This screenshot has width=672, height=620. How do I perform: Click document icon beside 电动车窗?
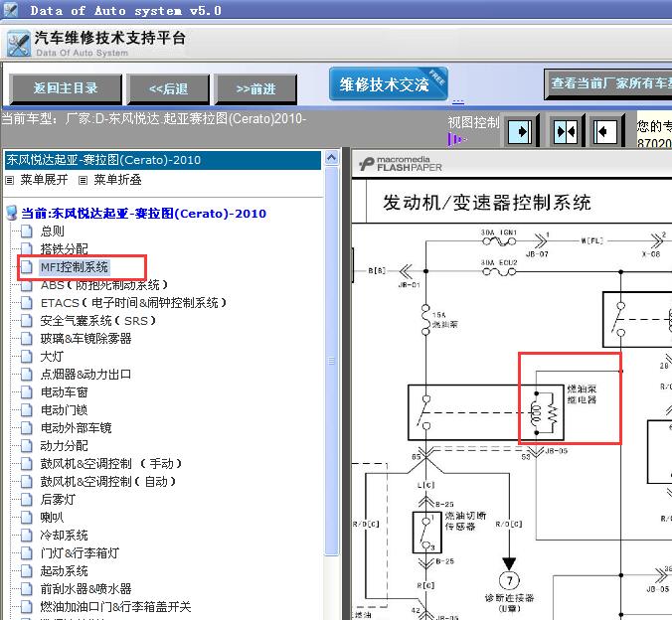click(27, 392)
